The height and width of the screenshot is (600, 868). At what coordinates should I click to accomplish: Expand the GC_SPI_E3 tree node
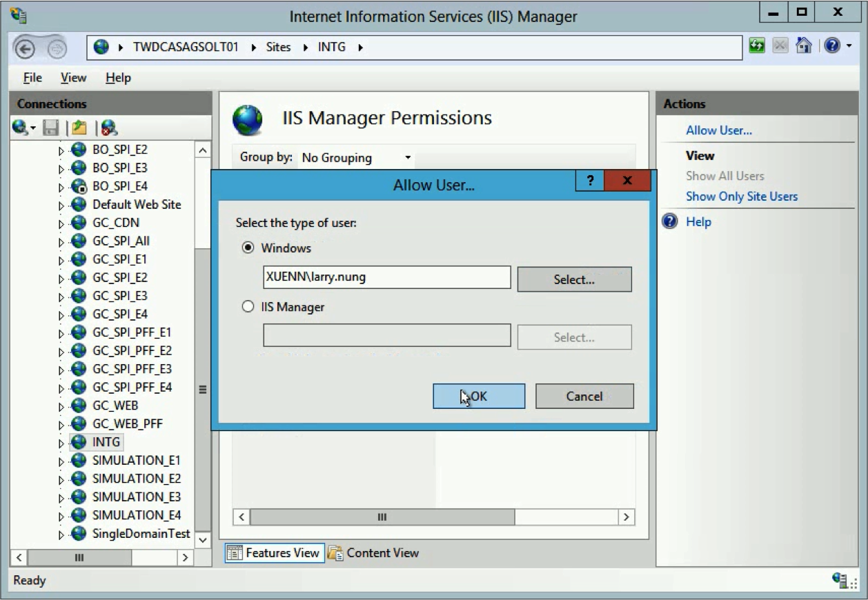coord(61,297)
